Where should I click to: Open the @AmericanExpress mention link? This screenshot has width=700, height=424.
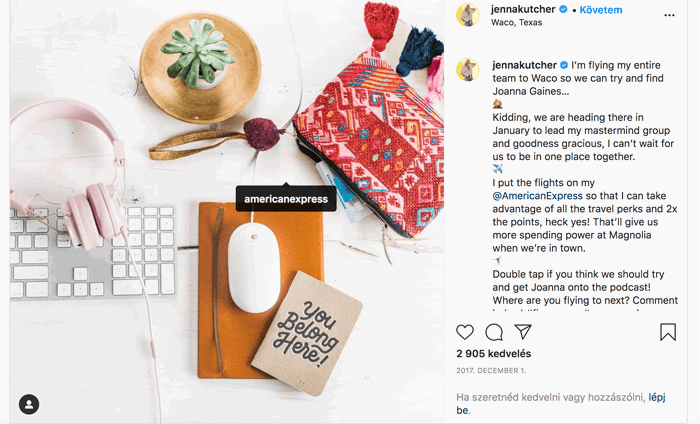pos(538,196)
